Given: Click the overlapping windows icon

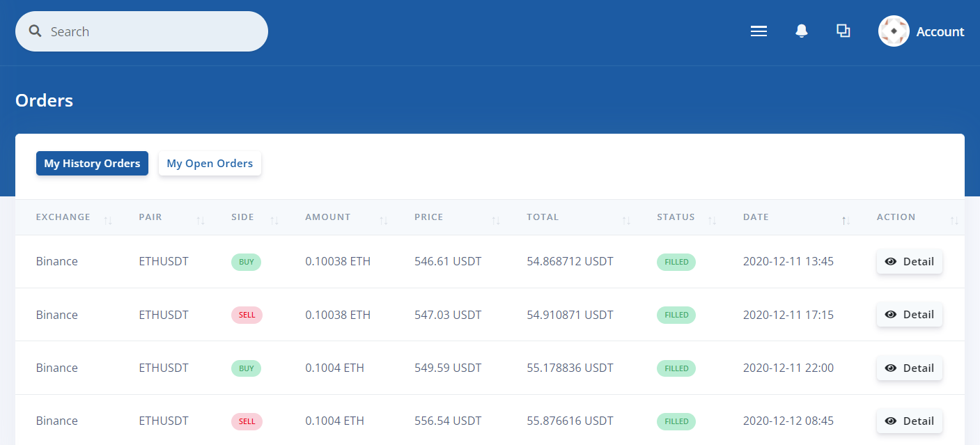Looking at the screenshot, I should click(x=843, y=31).
